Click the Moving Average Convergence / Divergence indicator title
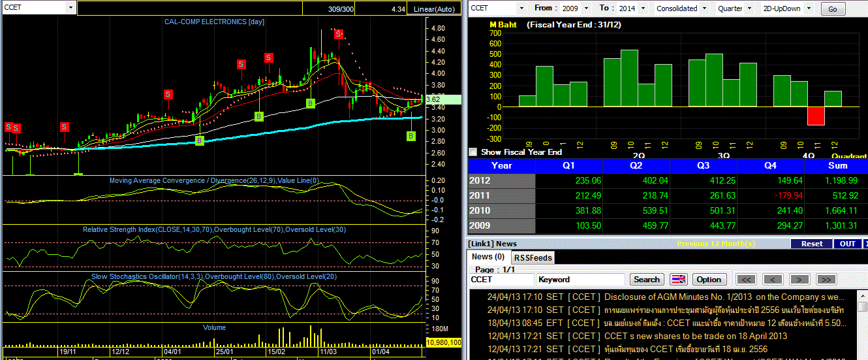This screenshot has width=868, height=360. pos(214,181)
